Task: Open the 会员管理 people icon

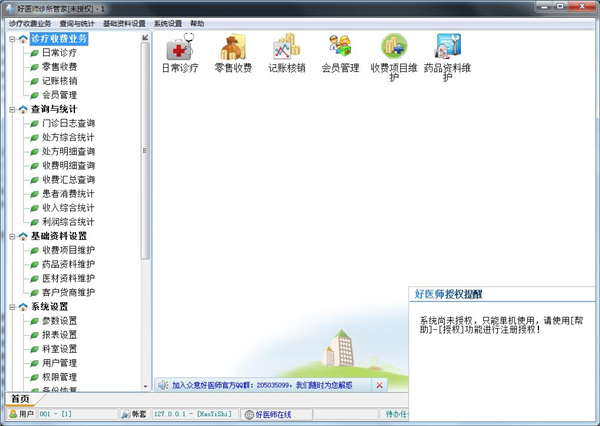Action: 340,47
